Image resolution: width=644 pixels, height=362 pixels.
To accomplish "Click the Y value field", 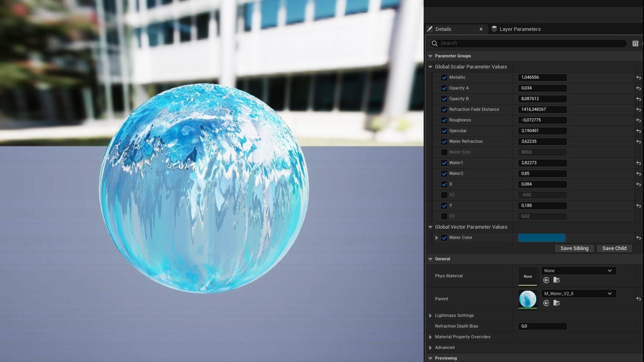I will coord(542,205).
